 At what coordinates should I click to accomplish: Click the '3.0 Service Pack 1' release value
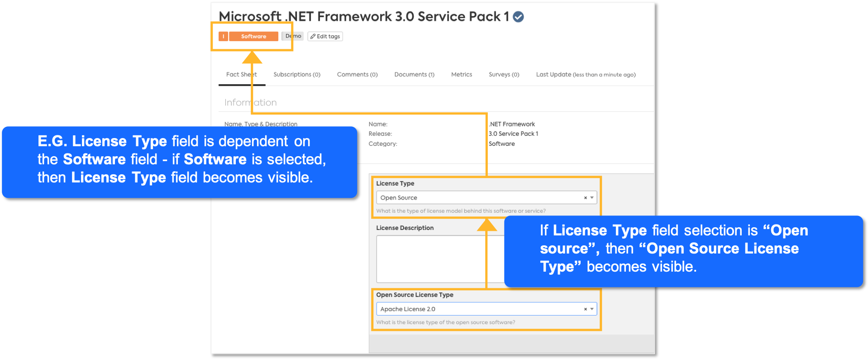pyautogui.click(x=514, y=134)
